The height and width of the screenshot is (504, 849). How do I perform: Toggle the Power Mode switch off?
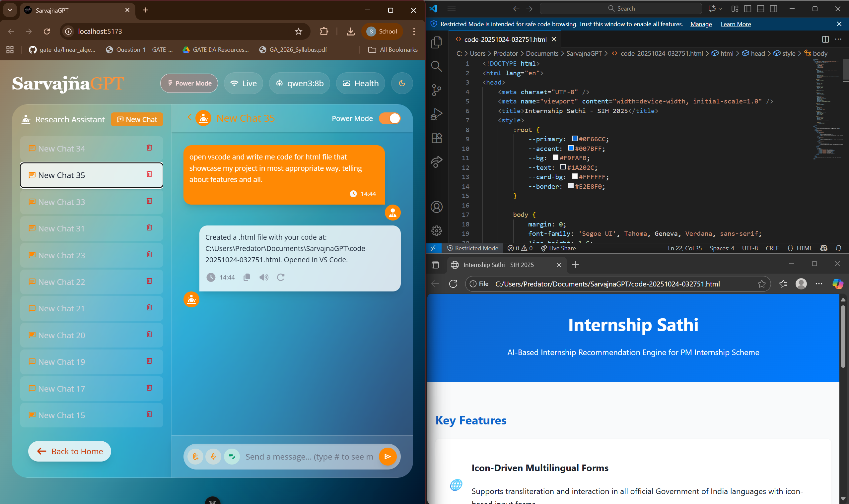click(x=390, y=118)
